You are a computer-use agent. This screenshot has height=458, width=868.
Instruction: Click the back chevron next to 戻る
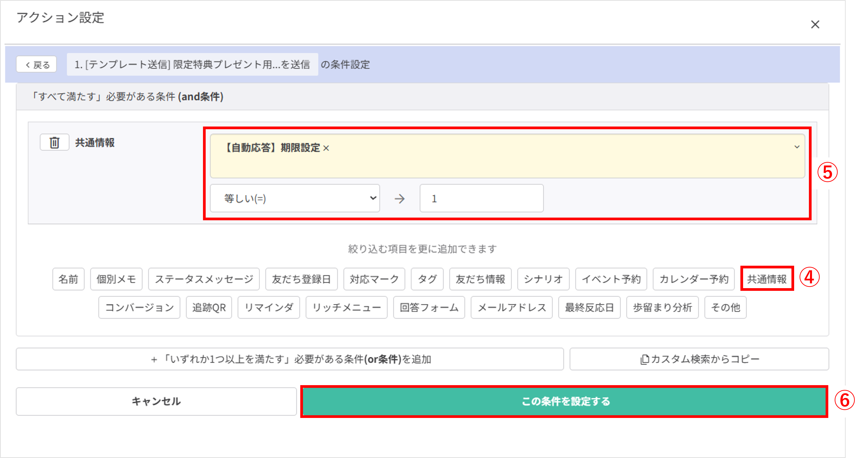point(28,64)
